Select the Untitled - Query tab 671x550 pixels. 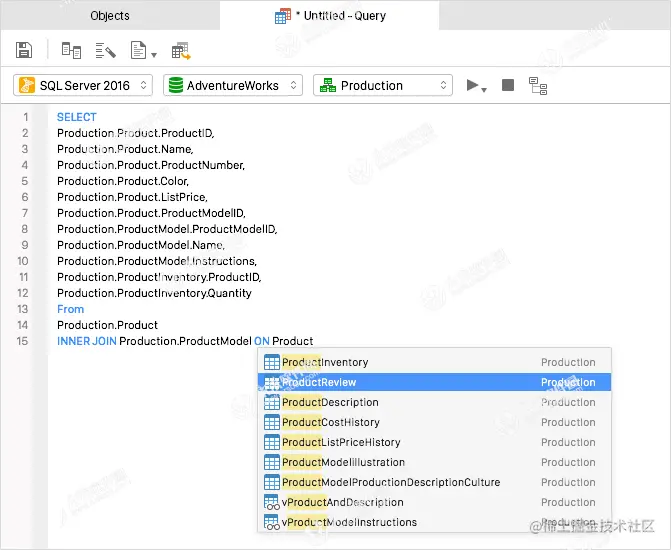pos(330,15)
